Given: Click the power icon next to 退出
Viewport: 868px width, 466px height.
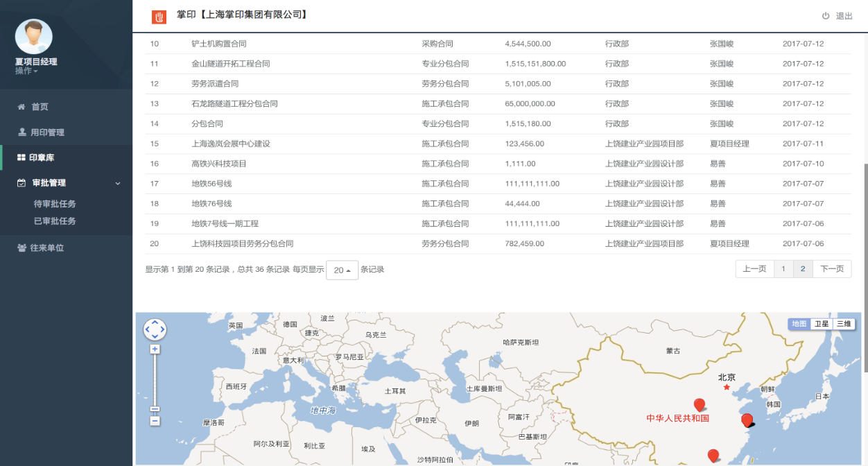Looking at the screenshot, I should [826, 16].
